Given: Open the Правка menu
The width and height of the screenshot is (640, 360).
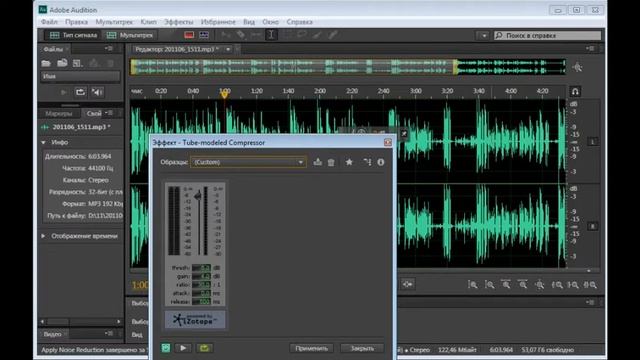Looking at the screenshot, I should [76, 22].
